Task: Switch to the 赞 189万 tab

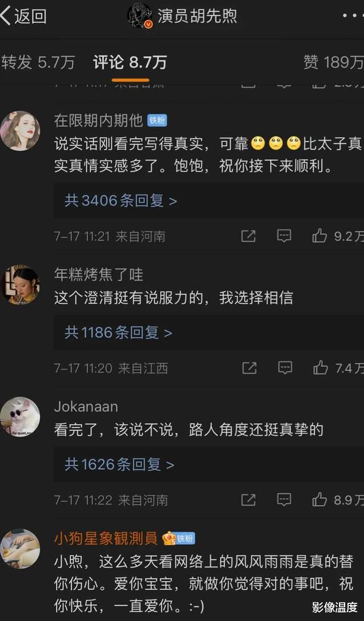Action: point(333,62)
